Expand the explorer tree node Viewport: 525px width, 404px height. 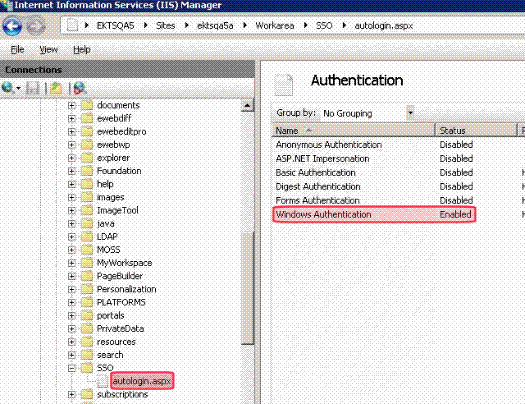point(71,158)
